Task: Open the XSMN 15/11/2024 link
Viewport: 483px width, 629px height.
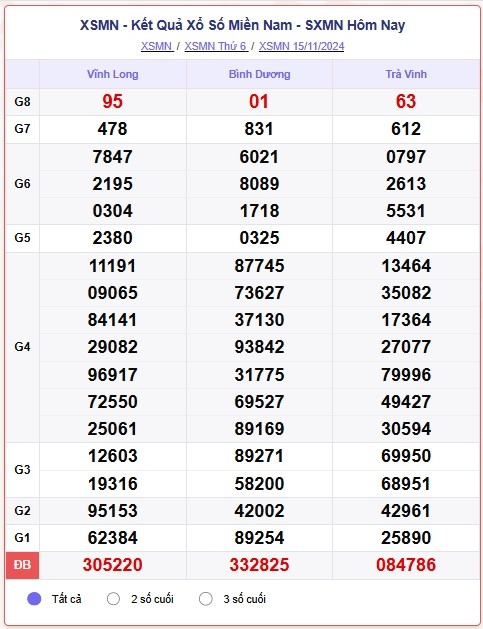Action: [301, 46]
